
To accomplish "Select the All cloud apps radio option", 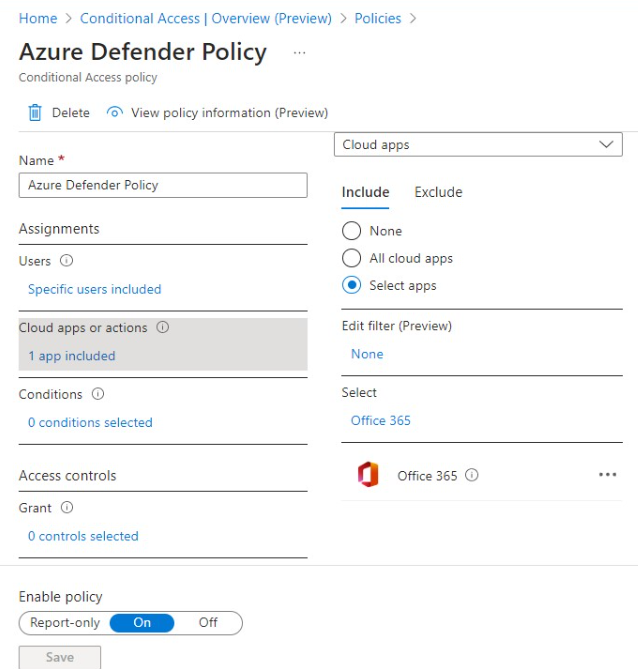I will (351, 258).
